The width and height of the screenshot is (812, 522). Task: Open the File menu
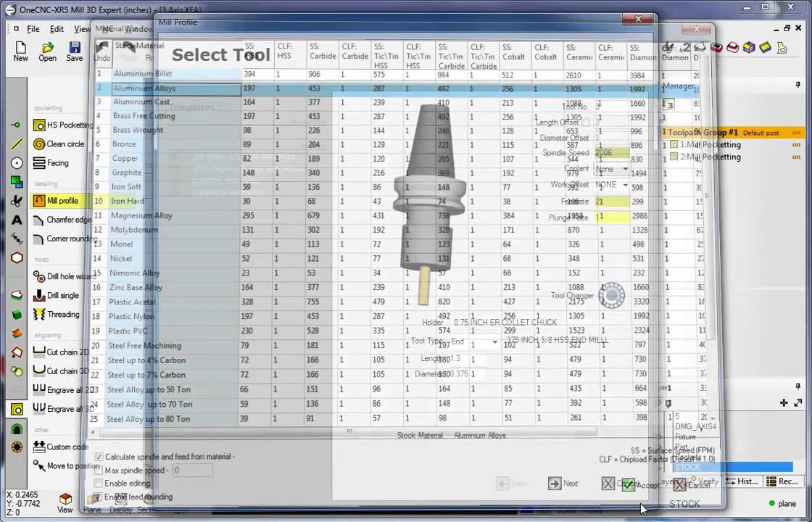coord(33,29)
